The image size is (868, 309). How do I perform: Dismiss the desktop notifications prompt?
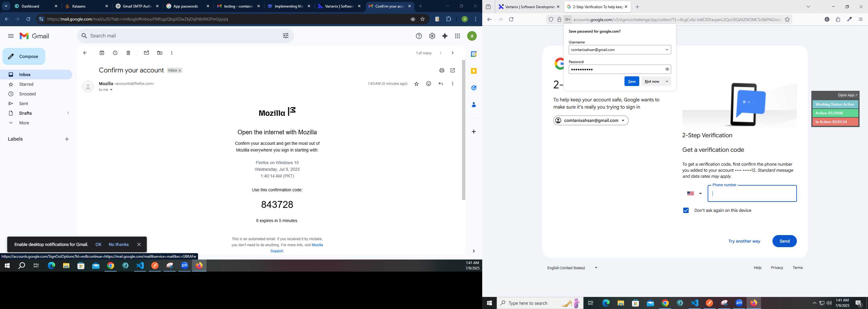click(139, 244)
